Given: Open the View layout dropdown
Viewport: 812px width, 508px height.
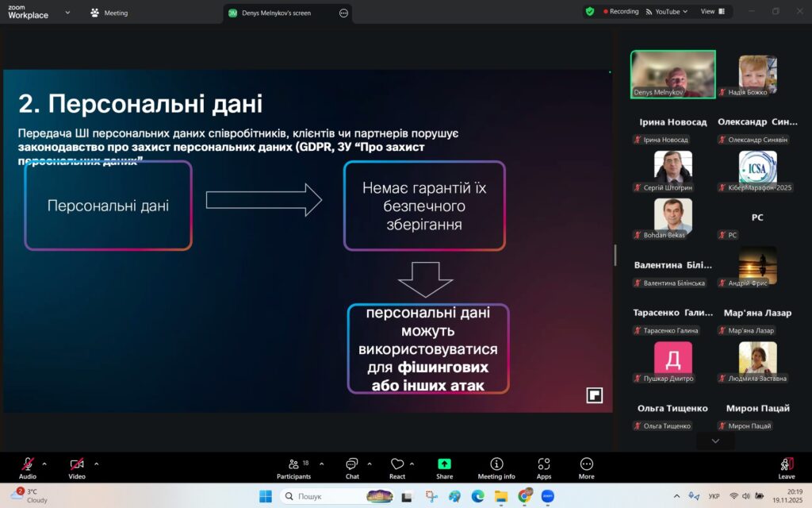Looking at the screenshot, I should click(711, 12).
